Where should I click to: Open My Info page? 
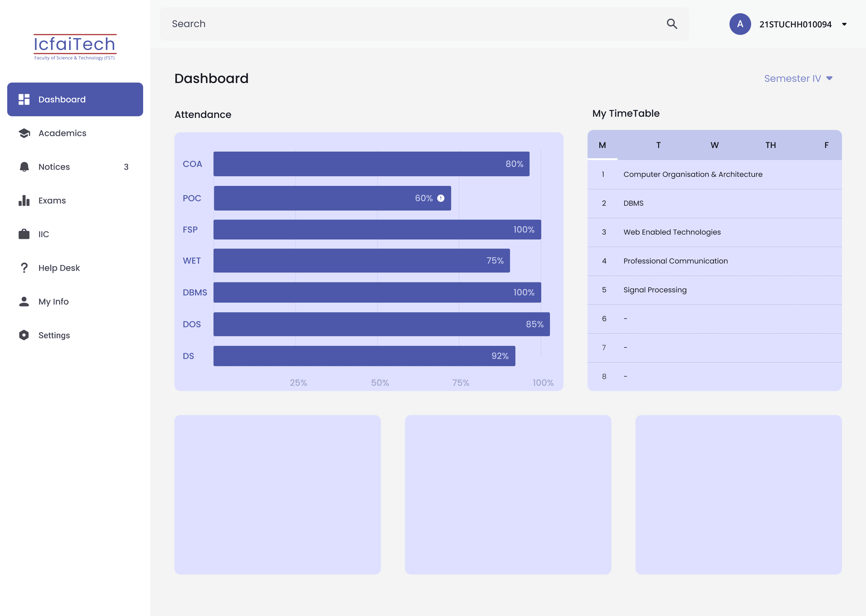(75, 302)
